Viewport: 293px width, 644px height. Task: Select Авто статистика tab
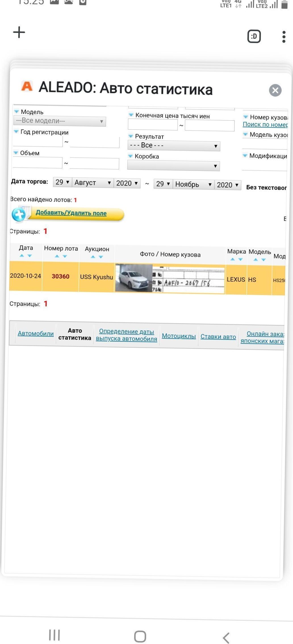click(75, 334)
